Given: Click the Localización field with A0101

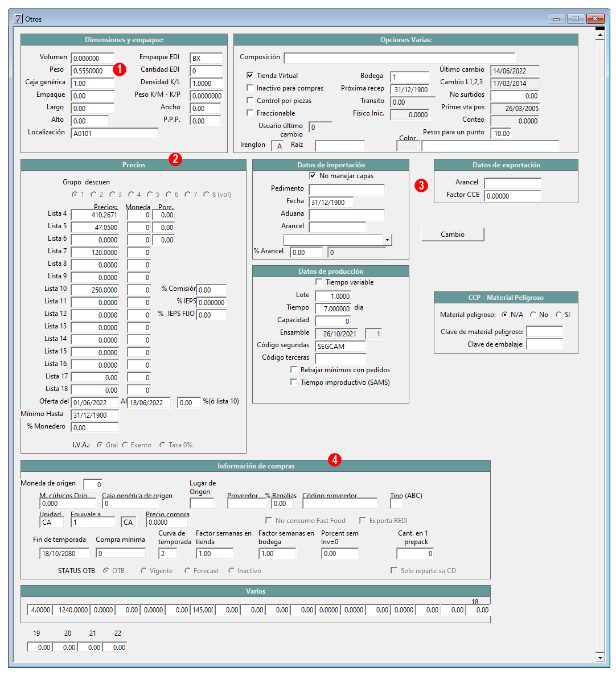Looking at the screenshot, I should click(x=114, y=133).
